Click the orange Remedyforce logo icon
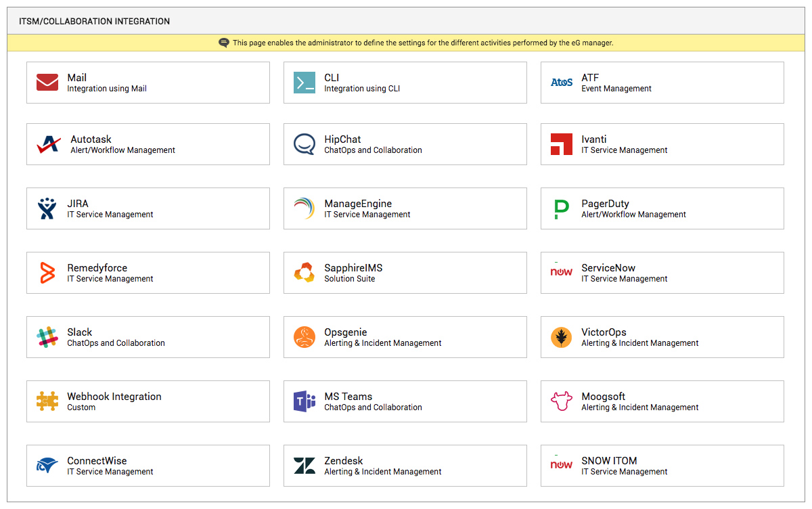 click(47, 273)
